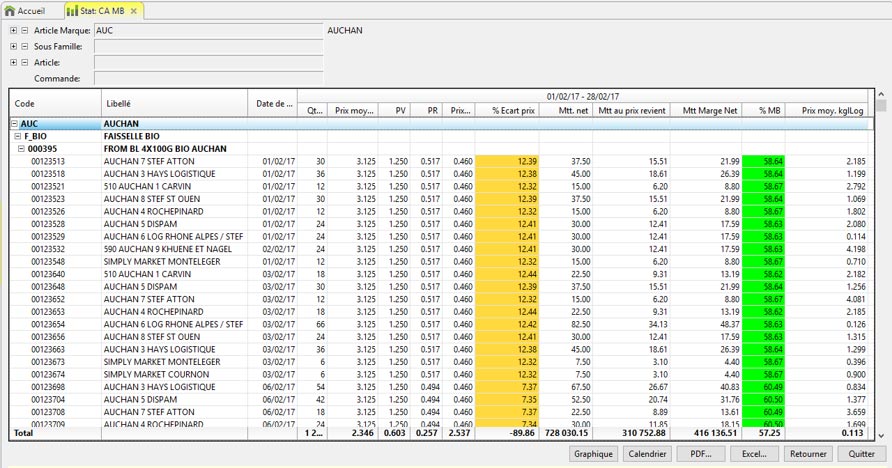Select code 00123640 row

click(441, 274)
